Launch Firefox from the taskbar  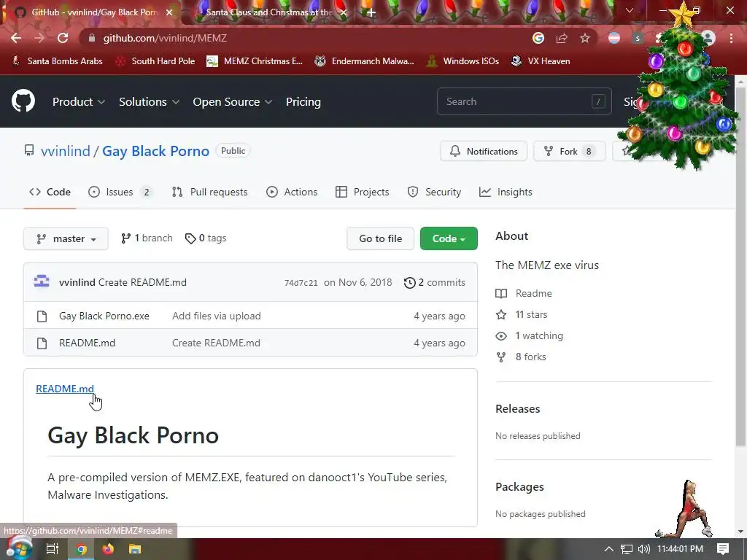coord(108,549)
